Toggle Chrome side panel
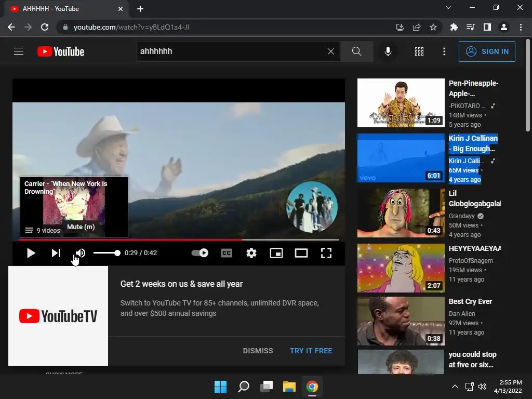This screenshot has width=532, height=399. (x=487, y=27)
